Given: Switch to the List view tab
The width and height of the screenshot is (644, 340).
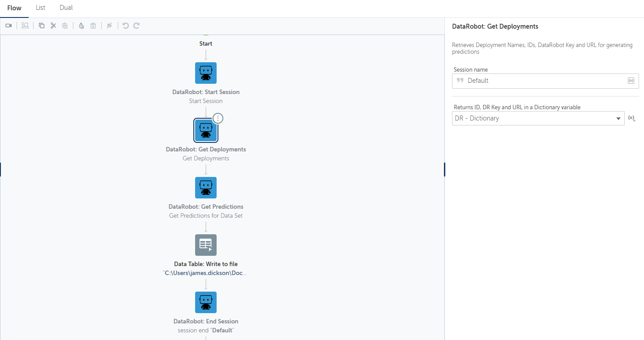Looking at the screenshot, I should click(41, 8).
